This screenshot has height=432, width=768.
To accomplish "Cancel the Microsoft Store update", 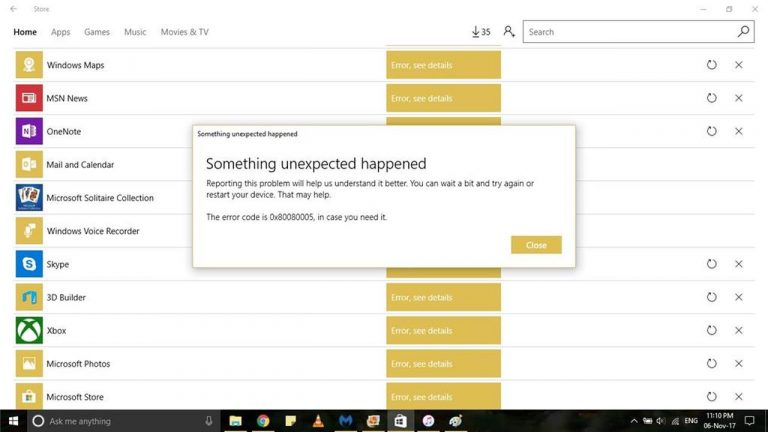I will point(739,397).
